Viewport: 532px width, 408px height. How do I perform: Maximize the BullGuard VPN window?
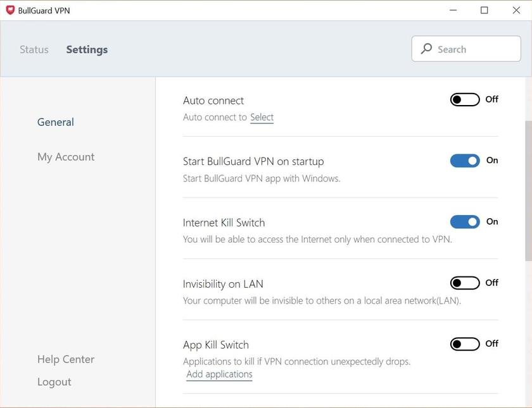[x=484, y=10]
